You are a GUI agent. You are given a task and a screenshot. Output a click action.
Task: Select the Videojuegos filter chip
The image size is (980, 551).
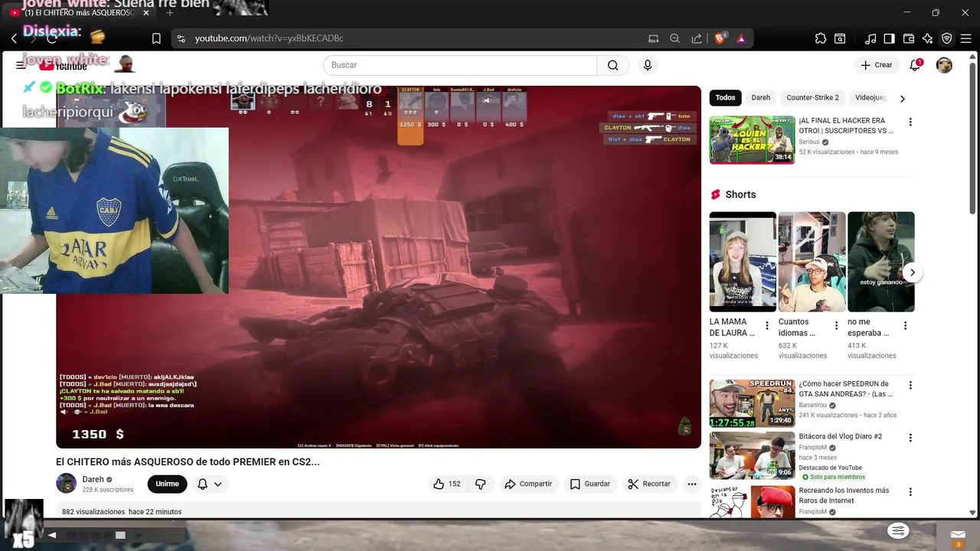(871, 98)
